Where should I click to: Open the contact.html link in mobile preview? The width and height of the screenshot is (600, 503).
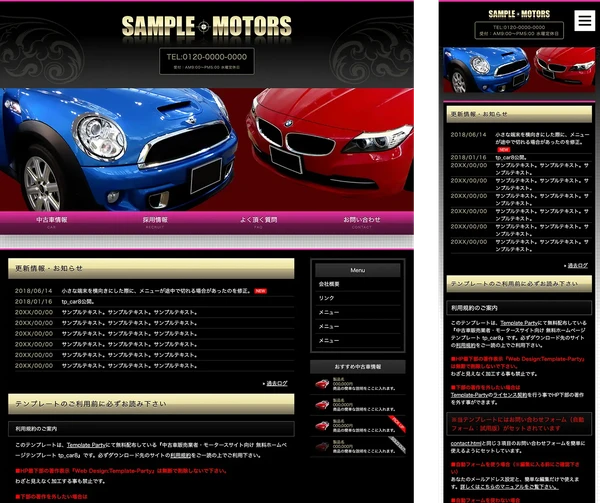click(x=466, y=444)
